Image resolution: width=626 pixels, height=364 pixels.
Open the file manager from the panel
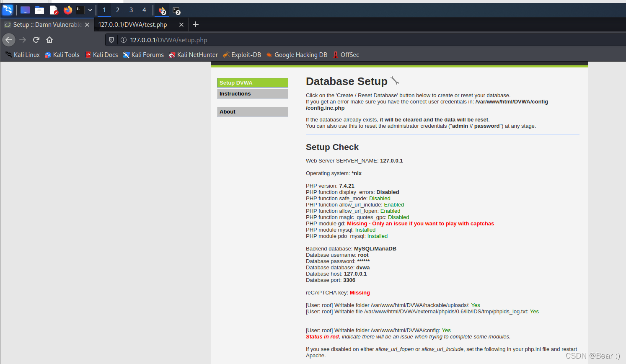click(39, 10)
